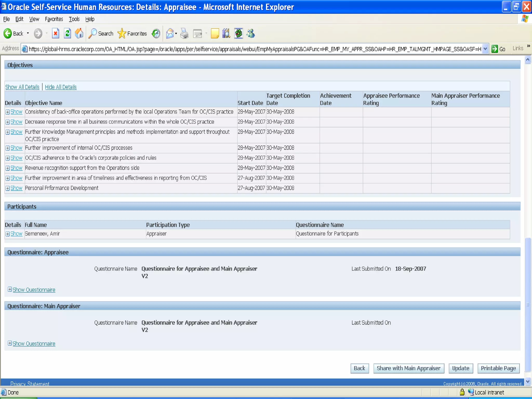Expand participant details for Semeneev, Amir
Image resolution: width=532 pixels, height=399 pixels.
(x=16, y=234)
